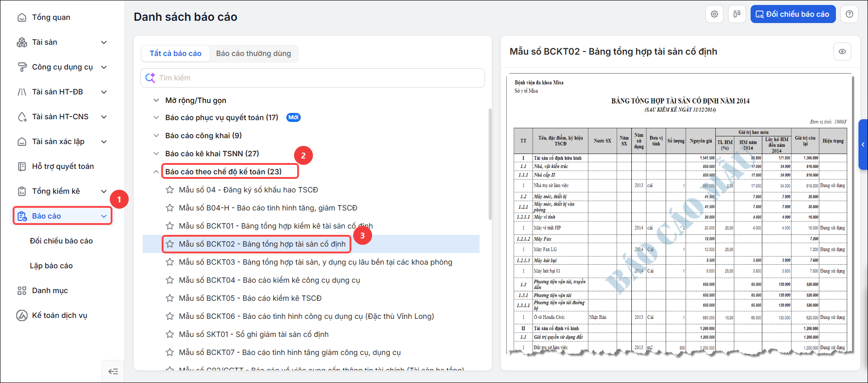Star Mẫu số BCKT04 report
868x383 pixels.
(x=170, y=280)
